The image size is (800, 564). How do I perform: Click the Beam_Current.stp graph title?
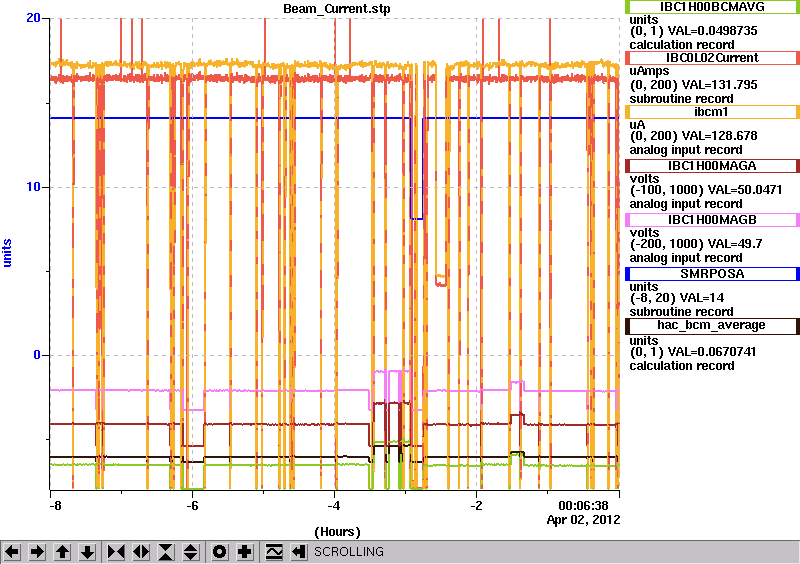click(x=337, y=9)
